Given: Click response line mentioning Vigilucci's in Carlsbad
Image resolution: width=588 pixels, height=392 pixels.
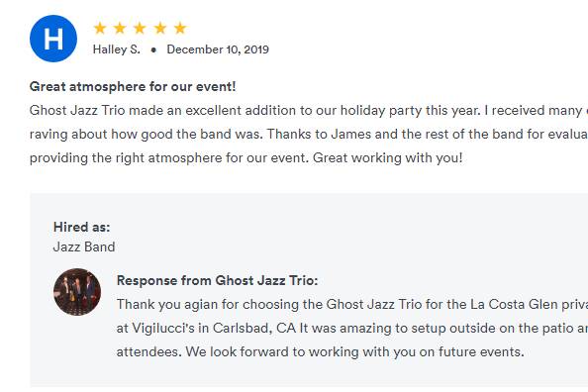Looking at the screenshot, I should [352, 329].
